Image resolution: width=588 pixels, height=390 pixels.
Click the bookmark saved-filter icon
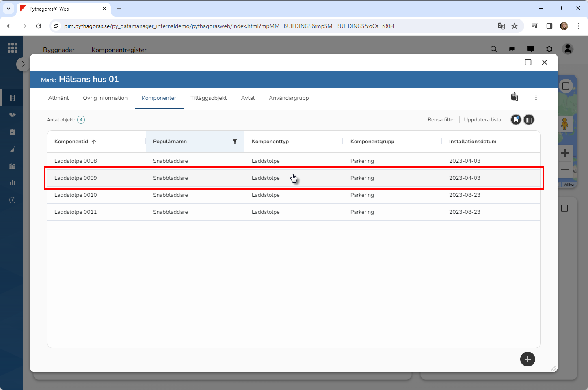[516, 120]
